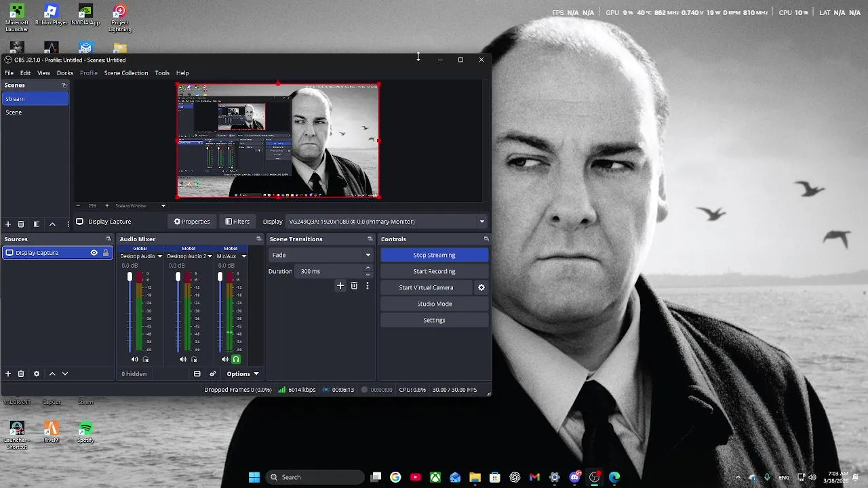Remove the selected scene with trash icon
This screenshot has height=488, width=868.
(x=21, y=224)
